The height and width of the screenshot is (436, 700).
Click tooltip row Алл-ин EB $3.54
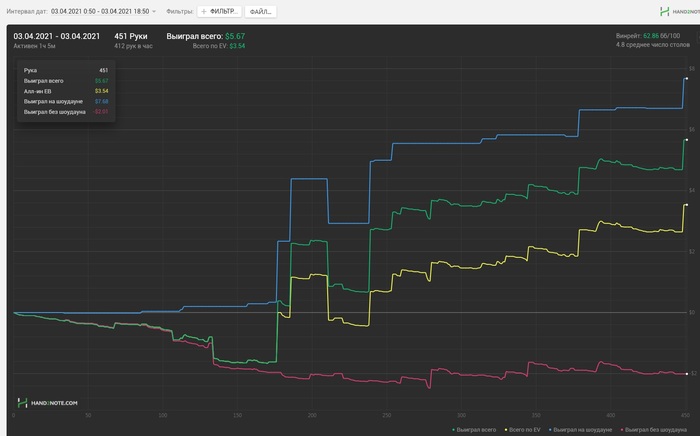[66, 91]
